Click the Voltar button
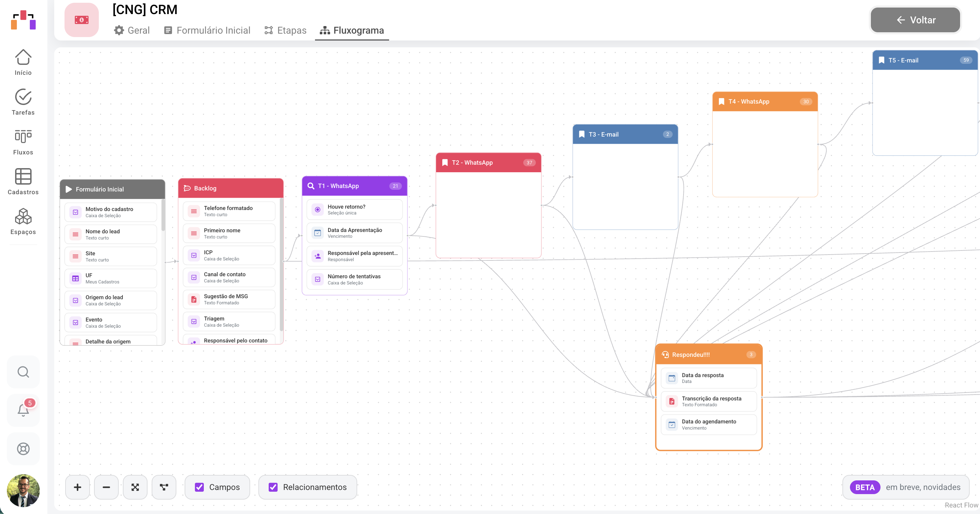Image resolution: width=980 pixels, height=514 pixels. tap(915, 20)
